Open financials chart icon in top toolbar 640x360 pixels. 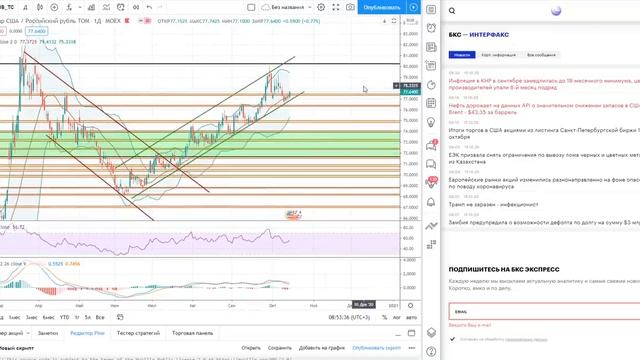tap(91, 7)
